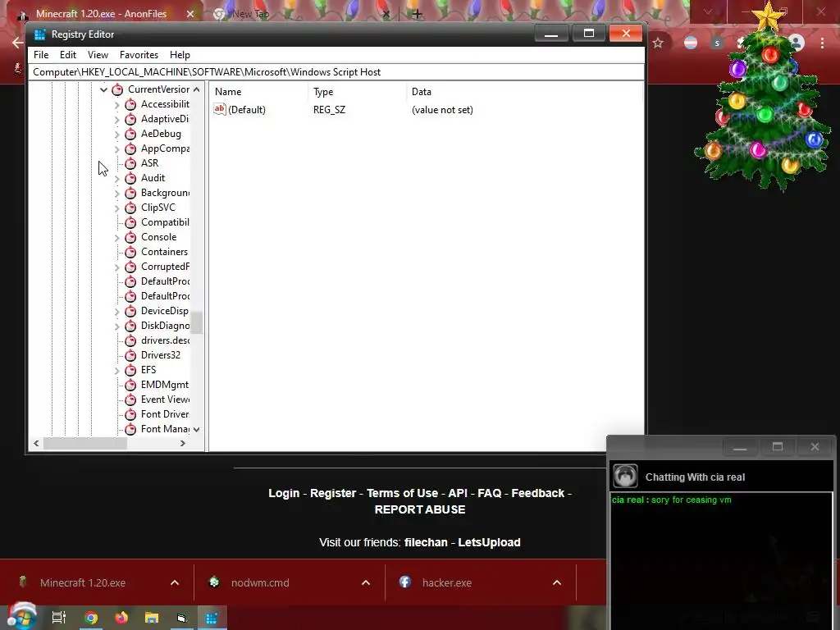Open Minecraft 1.20.exe download options arrow
The height and width of the screenshot is (630, 840).
(175, 582)
